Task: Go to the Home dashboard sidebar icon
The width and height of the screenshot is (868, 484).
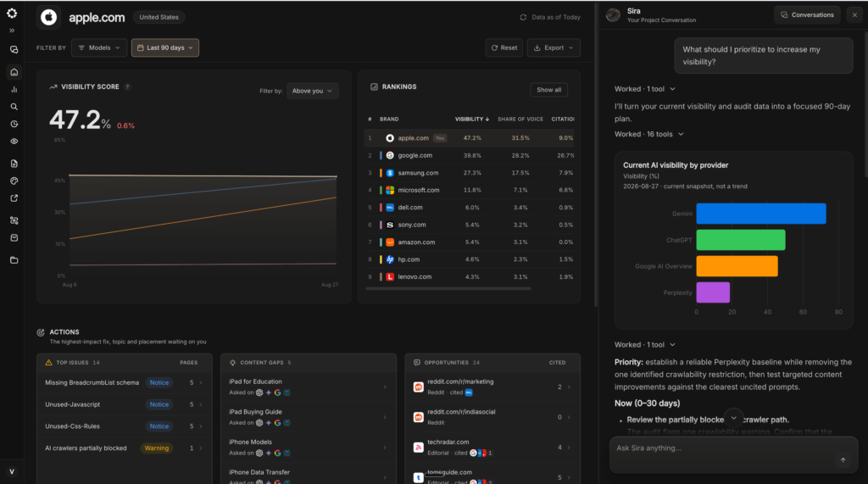Action: 14,72
